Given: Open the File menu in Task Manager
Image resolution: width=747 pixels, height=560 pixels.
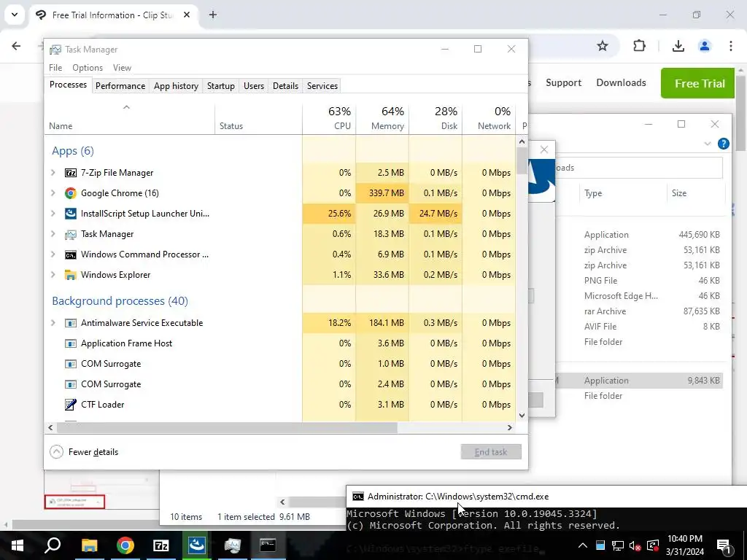Looking at the screenshot, I should pos(55,68).
